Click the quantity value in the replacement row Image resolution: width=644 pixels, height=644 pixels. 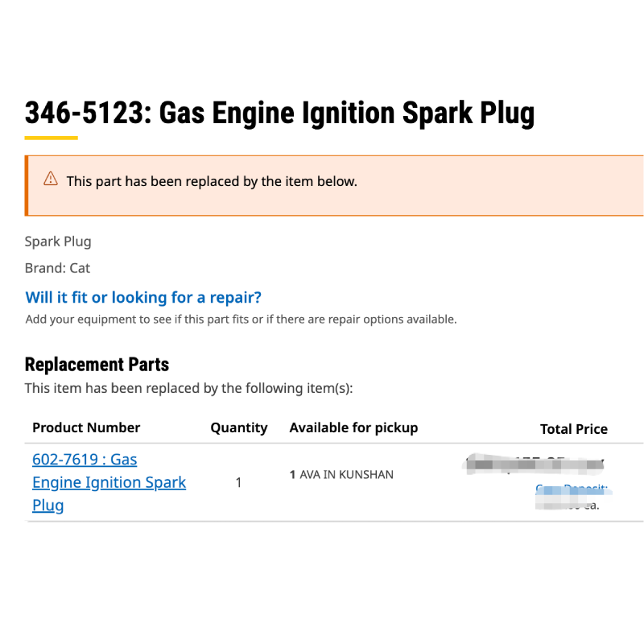tap(238, 483)
